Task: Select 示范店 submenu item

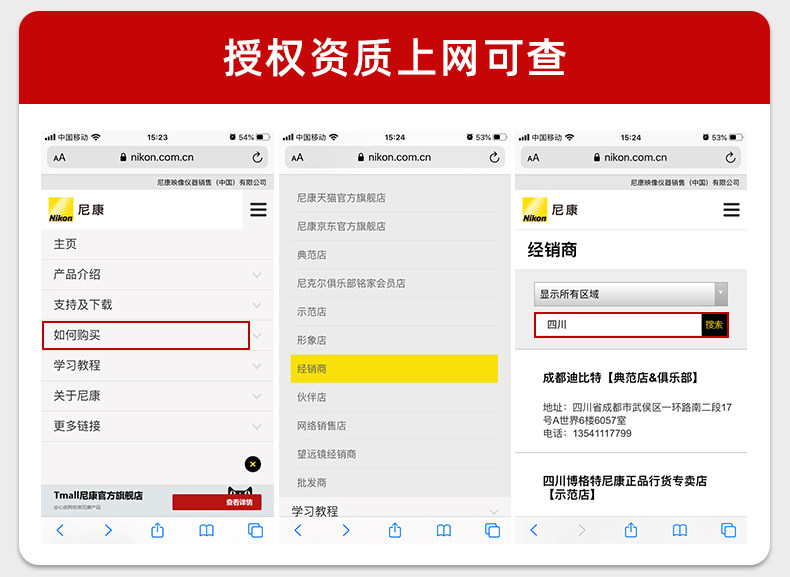Action: [394, 312]
